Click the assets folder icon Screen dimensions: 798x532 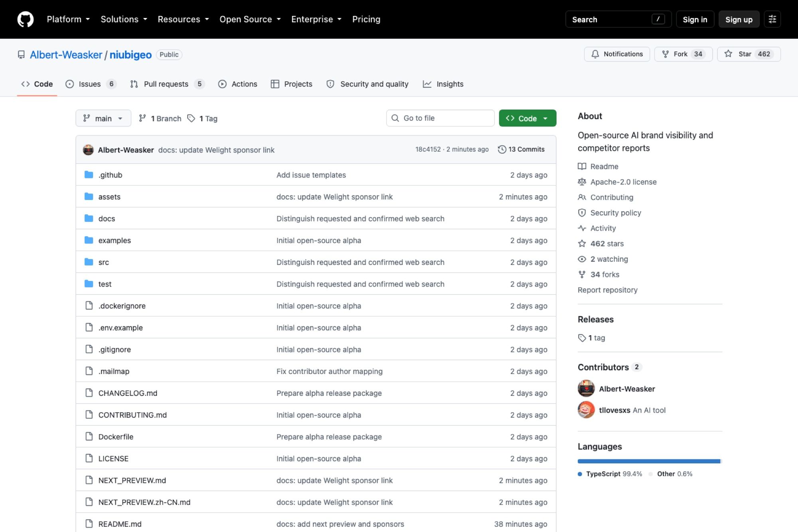click(x=89, y=196)
